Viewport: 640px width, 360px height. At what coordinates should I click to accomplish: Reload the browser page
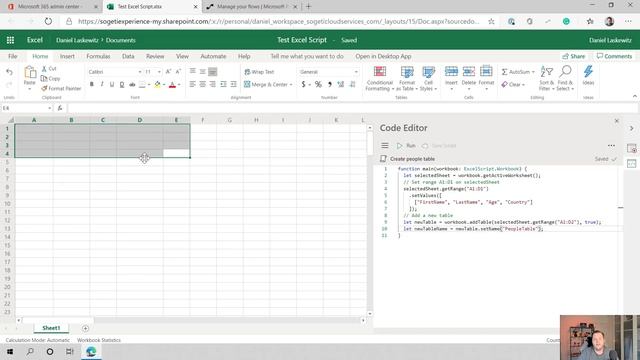(48, 21)
